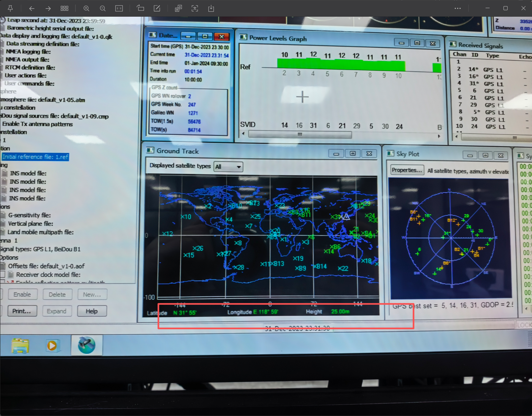Select the 'RTCM definition file:' row
The height and width of the screenshot is (416, 532).
point(30,68)
